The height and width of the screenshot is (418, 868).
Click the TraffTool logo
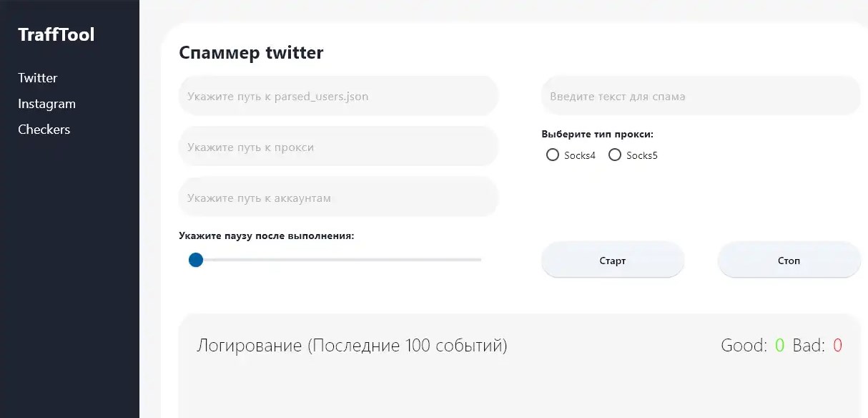pos(56,34)
